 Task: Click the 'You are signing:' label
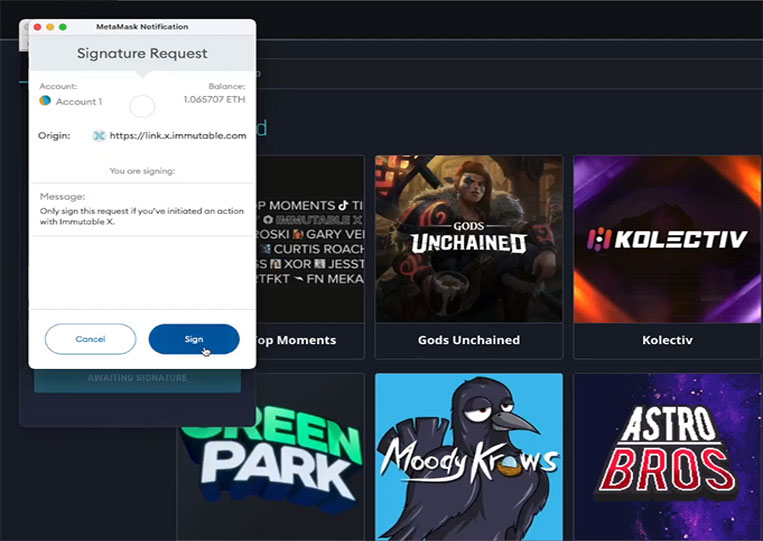point(142,171)
